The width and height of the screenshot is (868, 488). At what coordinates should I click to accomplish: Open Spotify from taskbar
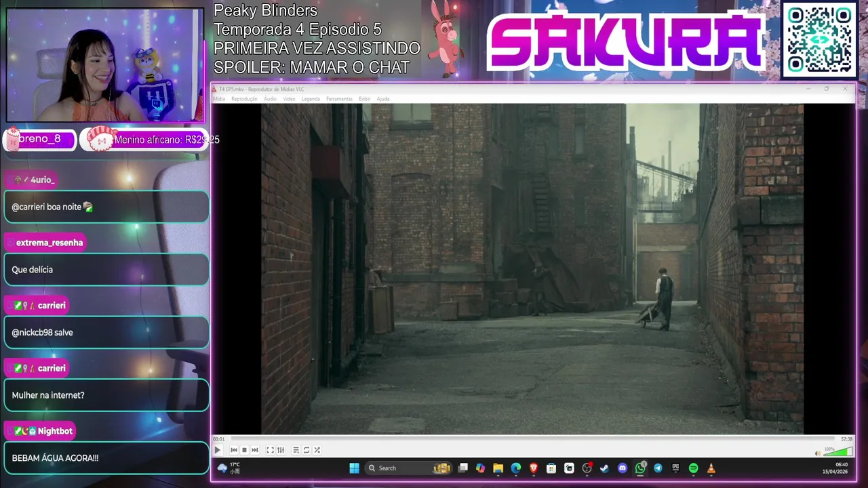pyautogui.click(x=693, y=468)
